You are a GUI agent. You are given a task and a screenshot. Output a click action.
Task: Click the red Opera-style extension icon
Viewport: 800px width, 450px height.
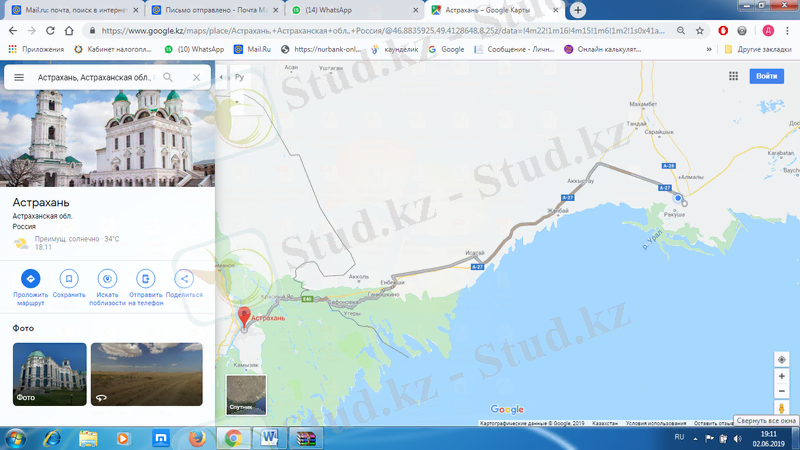[723, 31]
